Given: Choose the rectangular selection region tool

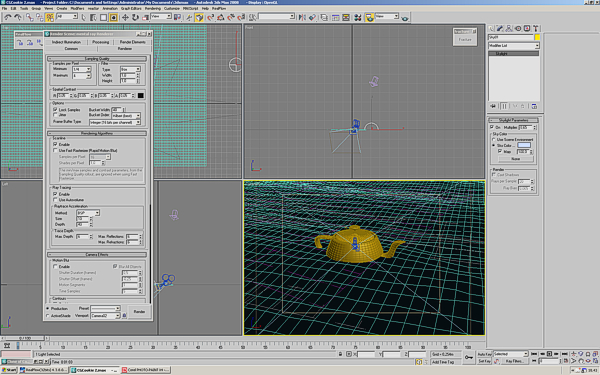Looking at the screenshot, I should [x=103, y=17].
